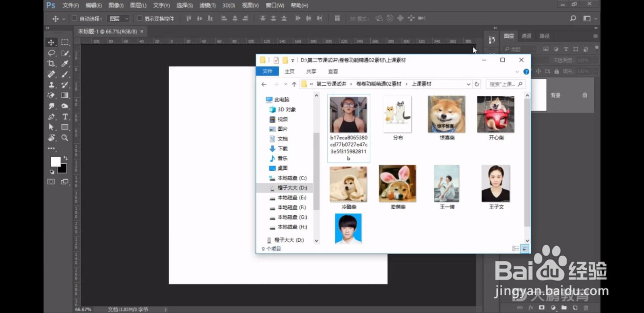Screen dimensions: 644x313
Task: Select the Path Selection tool
Action: (x=51, y=127)
